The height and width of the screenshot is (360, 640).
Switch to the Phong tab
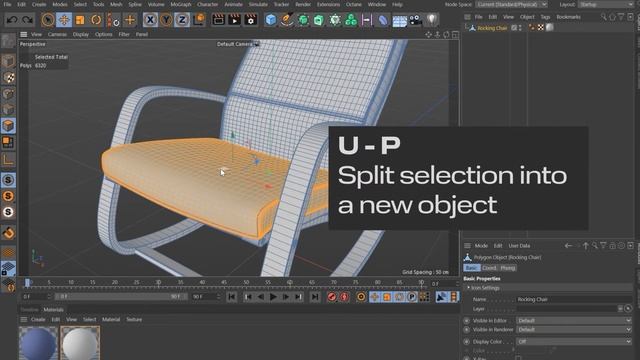507,268
